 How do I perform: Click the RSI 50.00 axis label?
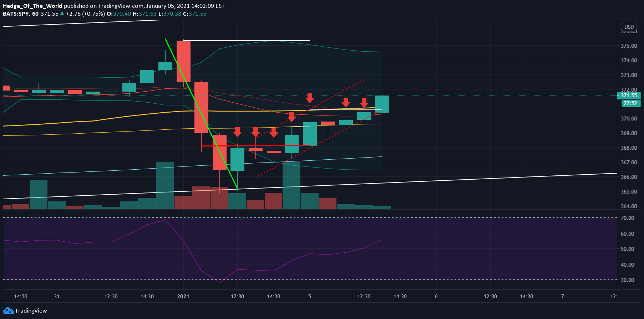pos(628,249)
